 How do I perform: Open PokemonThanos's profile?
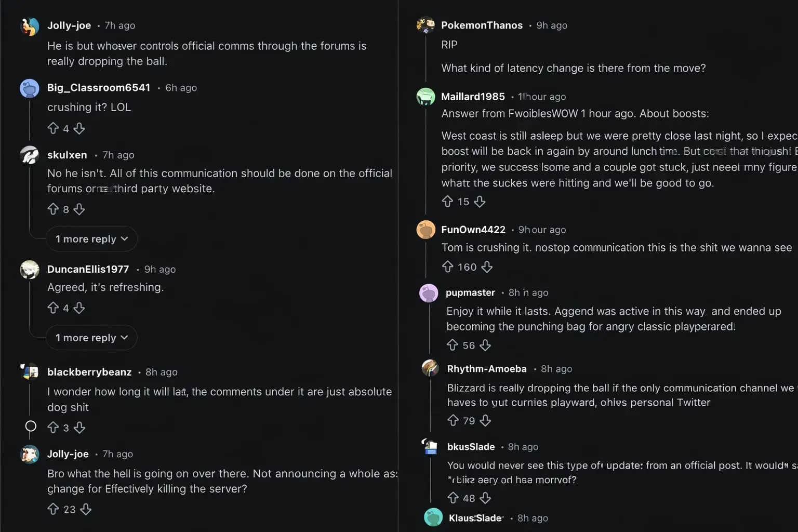click(x=482, y=25)
